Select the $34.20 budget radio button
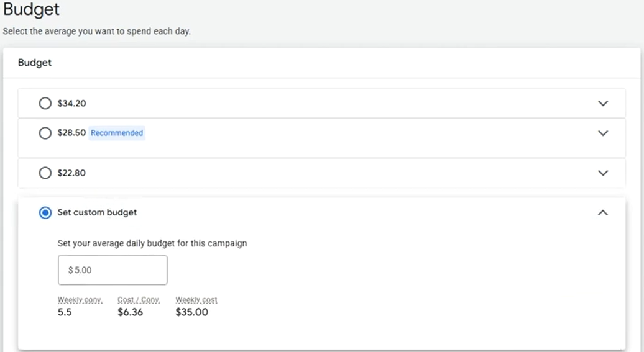Image resolution: width=644 pixels, height=352 pixels. [x=45, y=104]
